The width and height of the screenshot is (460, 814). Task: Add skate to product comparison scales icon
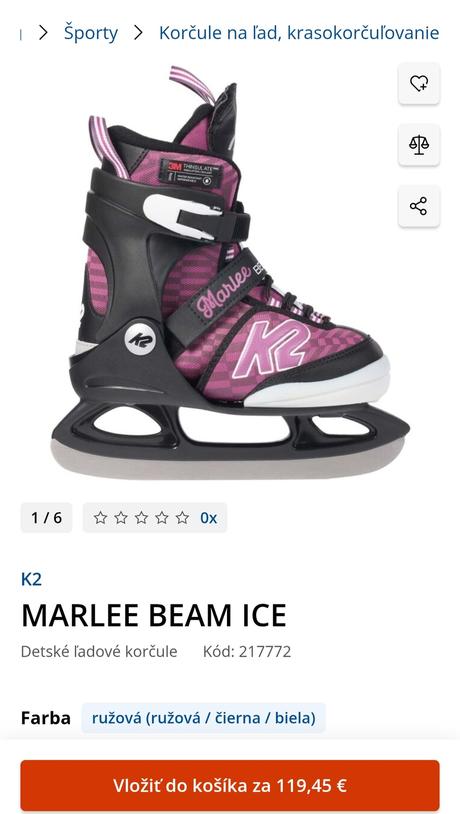click(419, 145)
